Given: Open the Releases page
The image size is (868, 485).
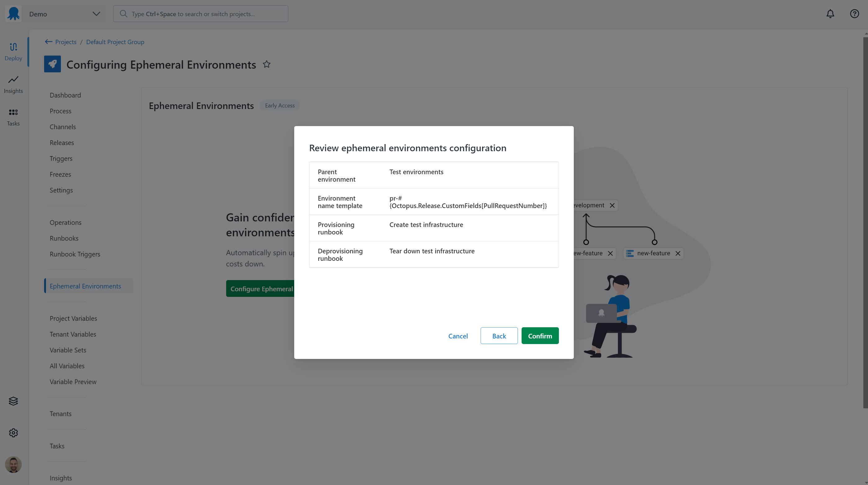Looking at the screenshot, I should click(62, 143).
